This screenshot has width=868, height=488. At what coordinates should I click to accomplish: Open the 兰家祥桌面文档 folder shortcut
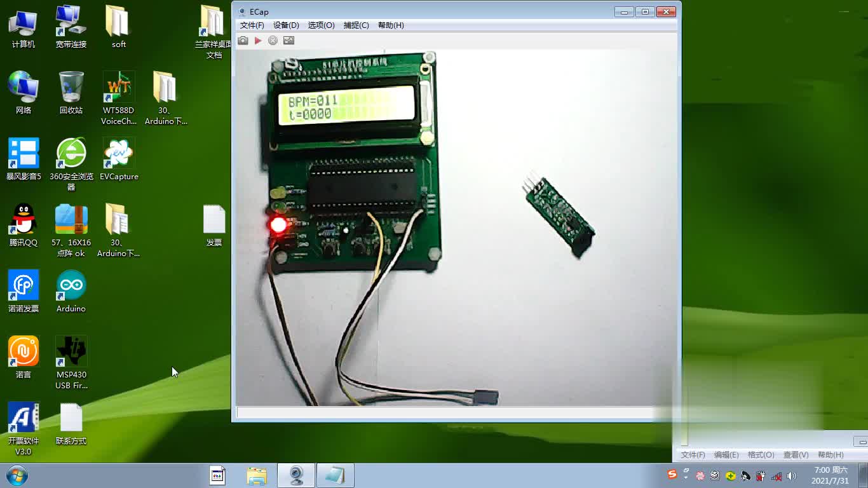pos(214,32)
